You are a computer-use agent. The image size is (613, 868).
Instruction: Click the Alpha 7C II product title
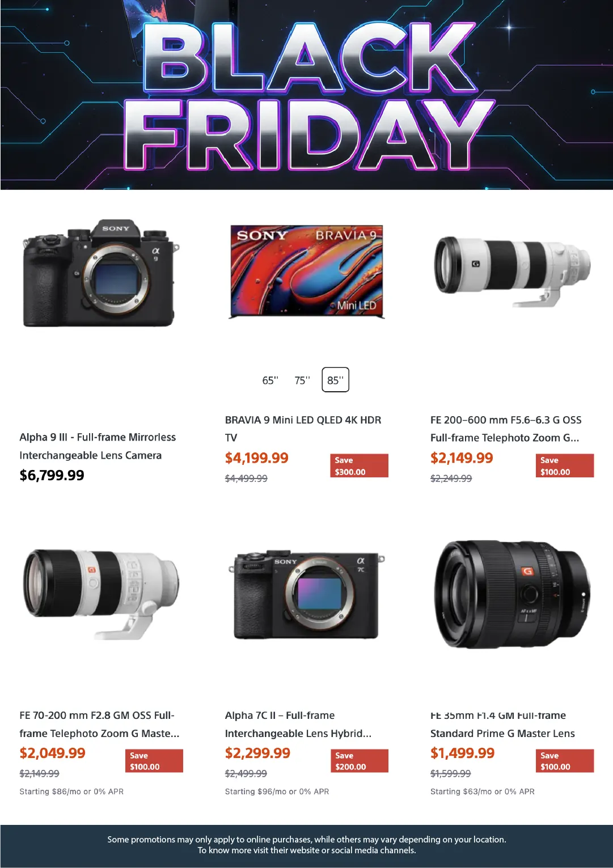[x=298, y=724]
